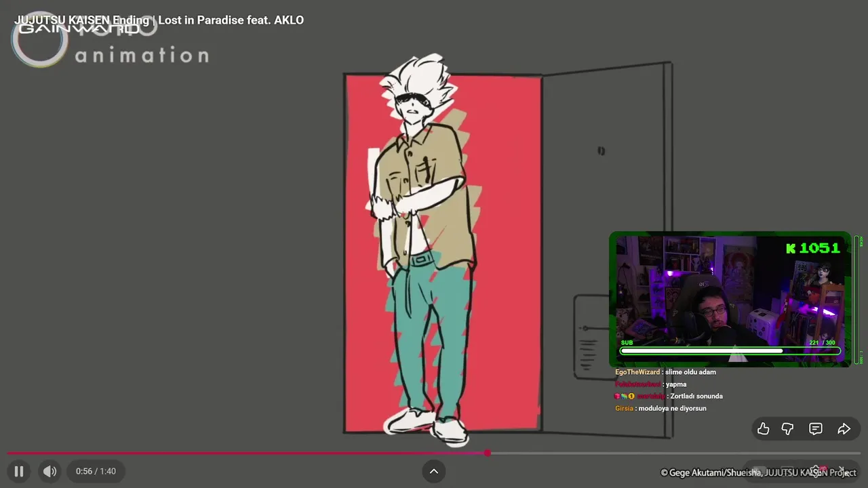Screen dimensions: 868x488
Task: Click the red seek bar playhead
Action: click(487, 453)
